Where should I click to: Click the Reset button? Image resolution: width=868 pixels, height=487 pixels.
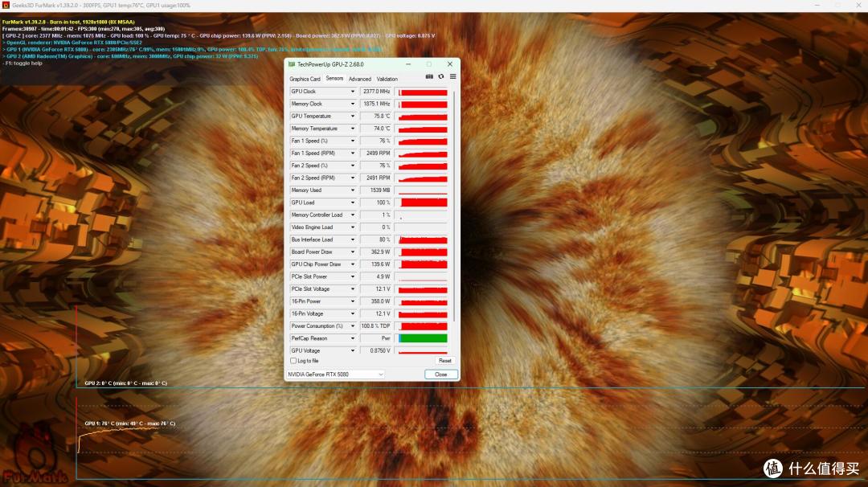(445, 361)
